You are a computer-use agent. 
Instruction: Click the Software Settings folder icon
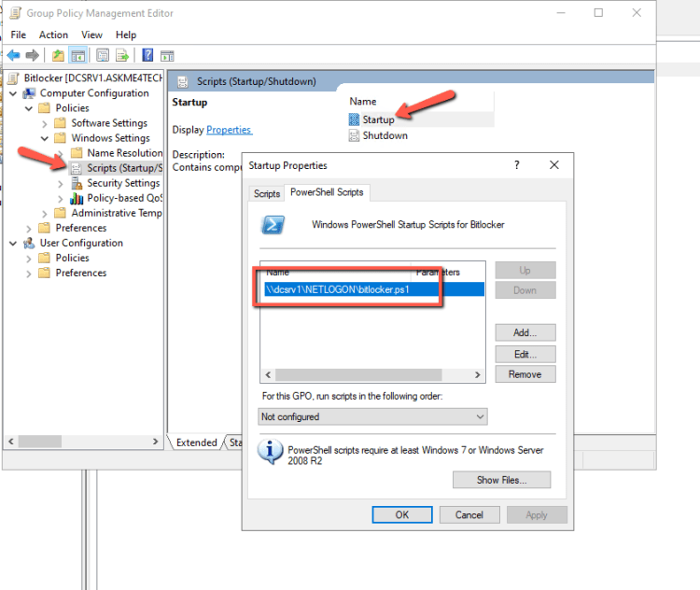[60, 123]
